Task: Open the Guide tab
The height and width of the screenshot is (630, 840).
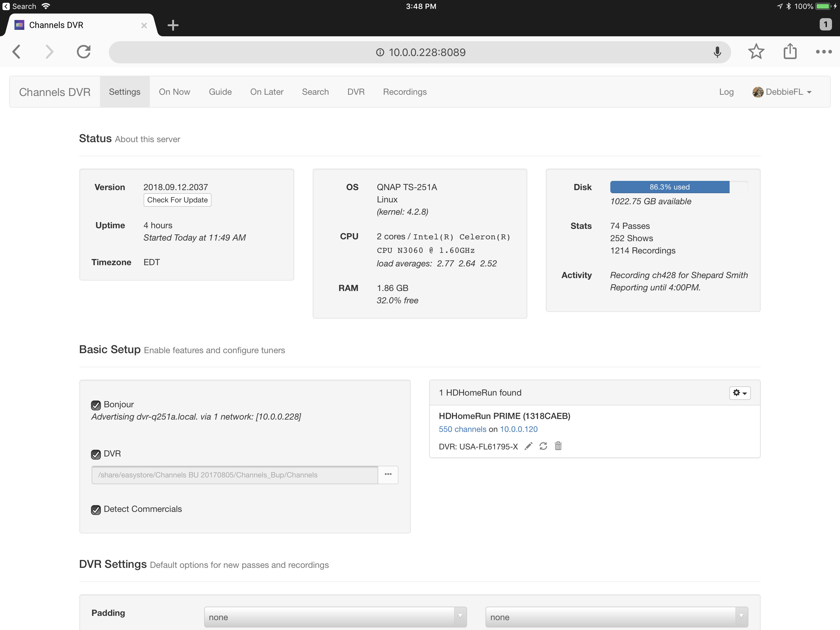Action: tap(220, 92)
